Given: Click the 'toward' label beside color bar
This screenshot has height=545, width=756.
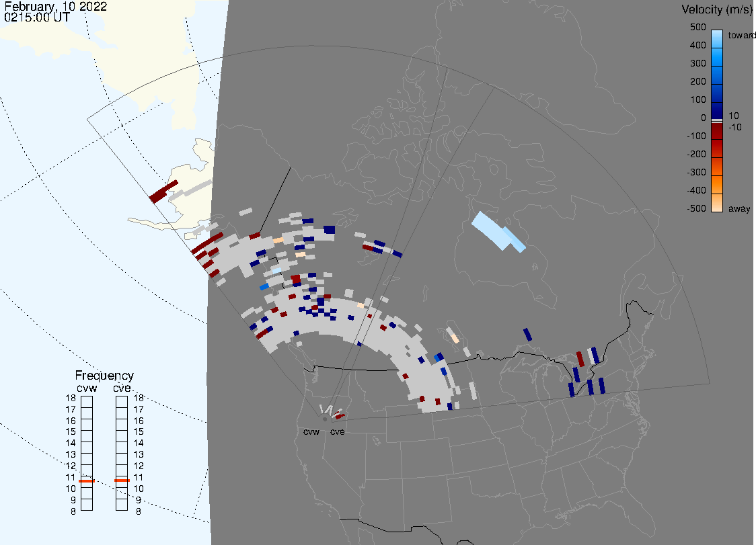Looking at the screenshot, I should pos(741,35).
